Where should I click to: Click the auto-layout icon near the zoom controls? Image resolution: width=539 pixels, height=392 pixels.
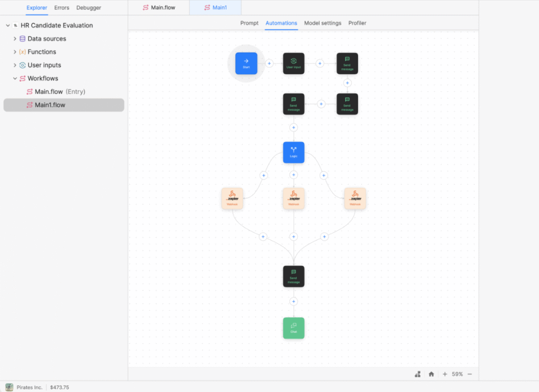click(x=417, y=374)
